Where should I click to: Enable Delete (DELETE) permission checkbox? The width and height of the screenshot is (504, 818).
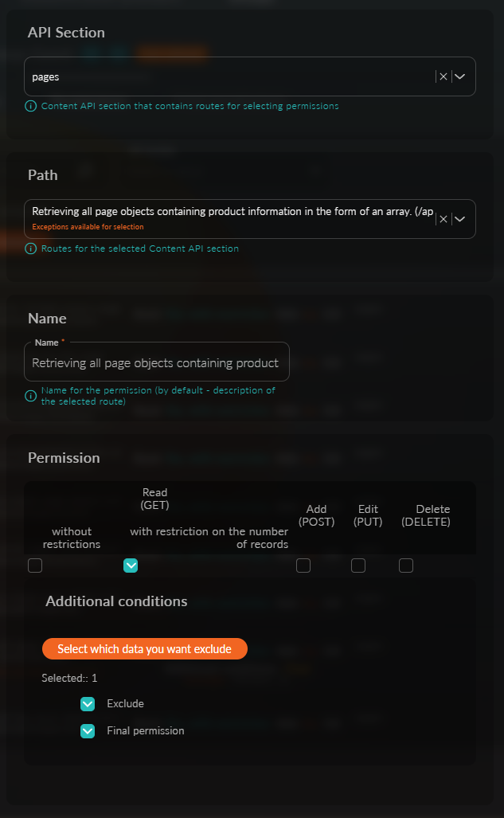click(x=406, y=566)
